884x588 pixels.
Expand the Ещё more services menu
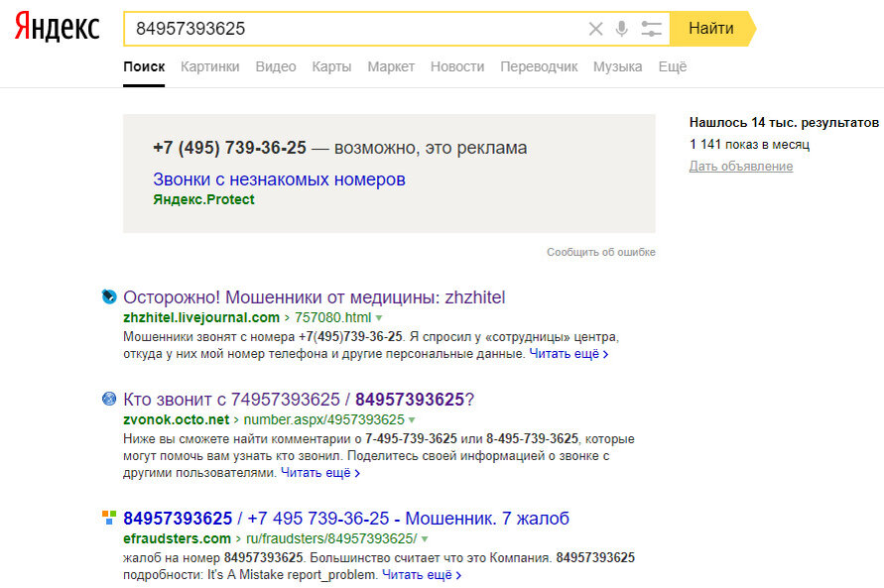(673, 66)
